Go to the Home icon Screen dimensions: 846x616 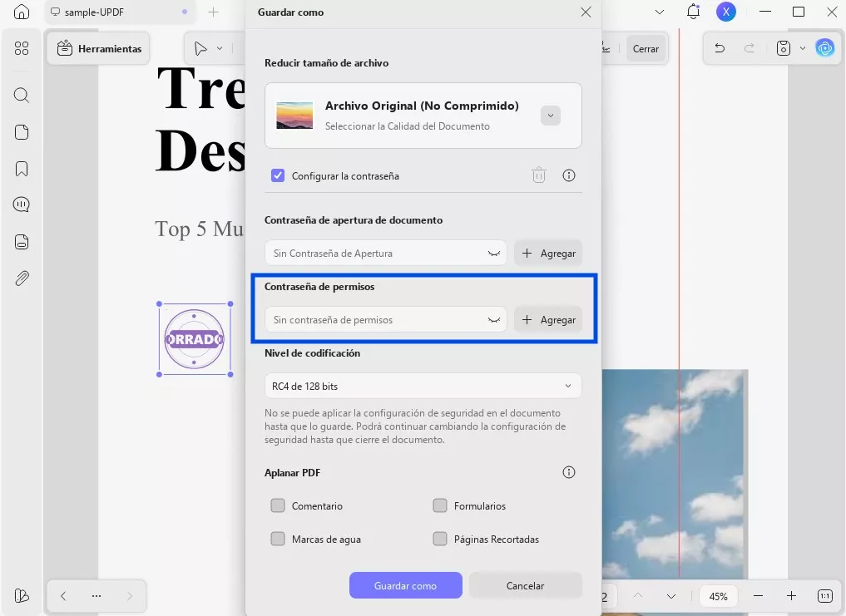tap(22, 12)
